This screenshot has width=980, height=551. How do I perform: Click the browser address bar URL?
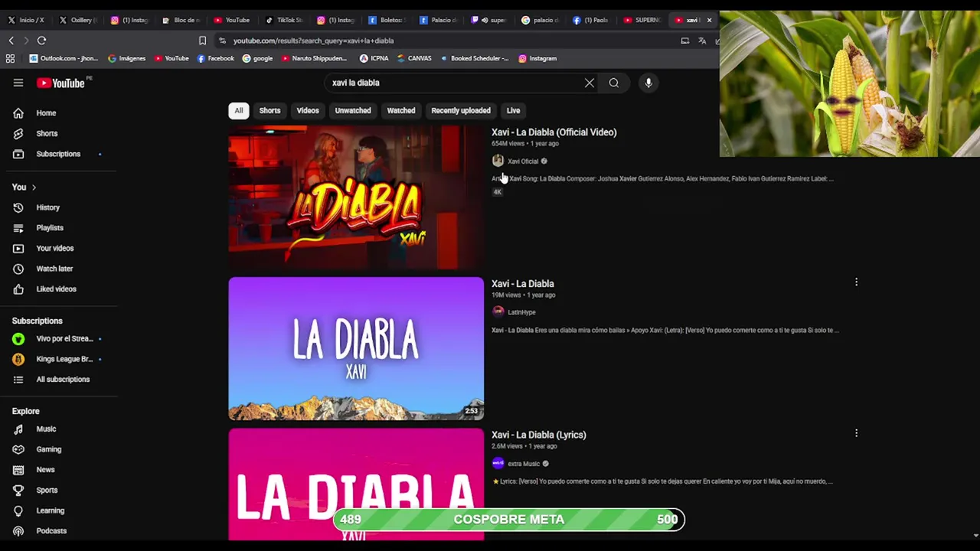313,41
